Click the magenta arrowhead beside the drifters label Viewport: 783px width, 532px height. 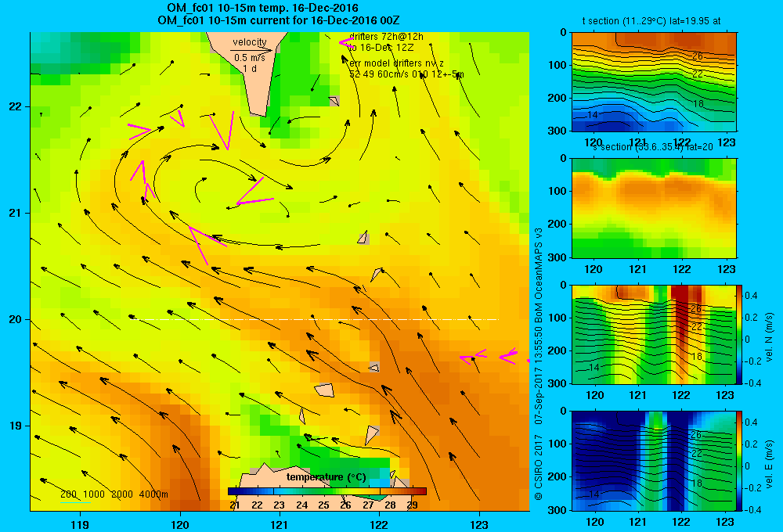346,43
